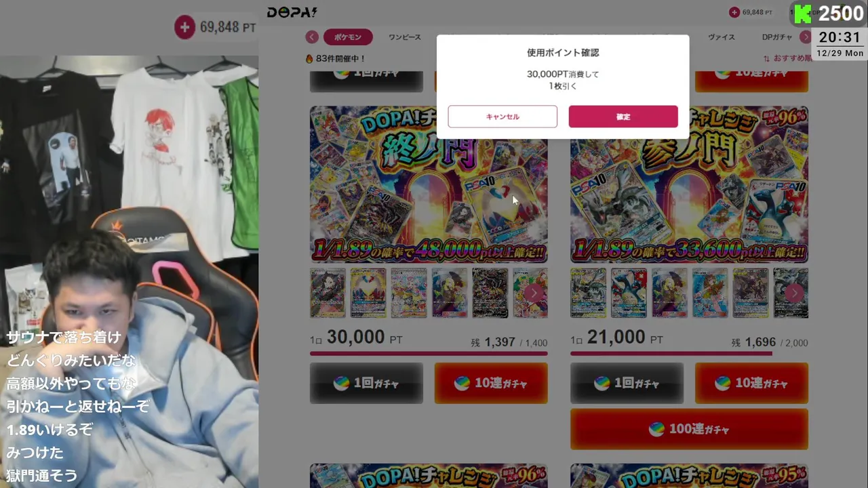Click the fifth card thumbnail under 終ノ門
The height and width of the screenshot is (488, 868).
coord(490,293)
